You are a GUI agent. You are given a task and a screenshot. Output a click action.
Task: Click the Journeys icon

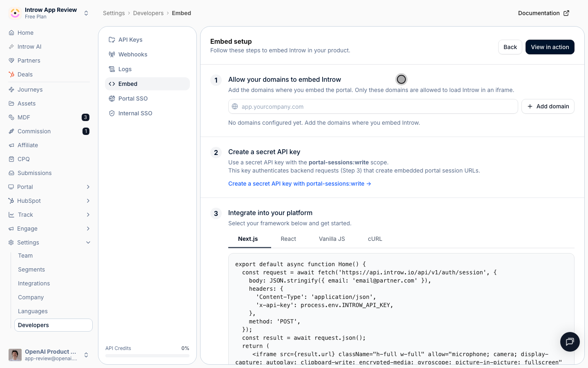11,90
